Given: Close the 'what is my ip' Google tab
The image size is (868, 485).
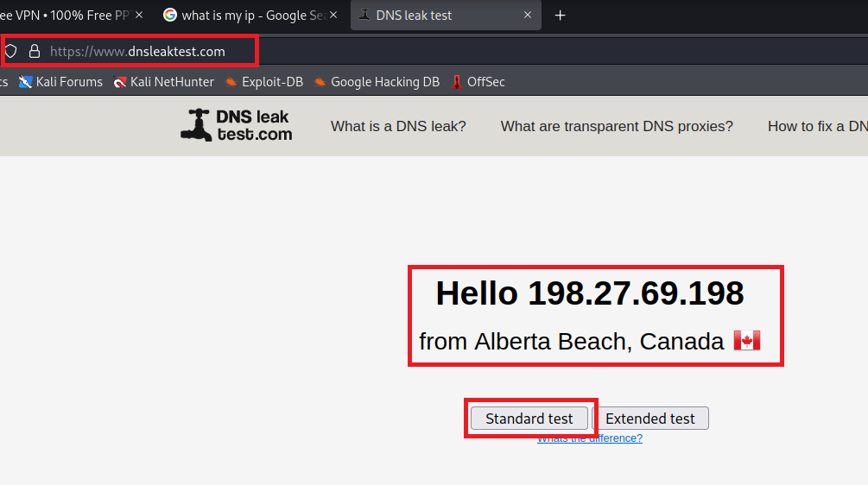Looking at the screenshot, I should pos(334,16).
